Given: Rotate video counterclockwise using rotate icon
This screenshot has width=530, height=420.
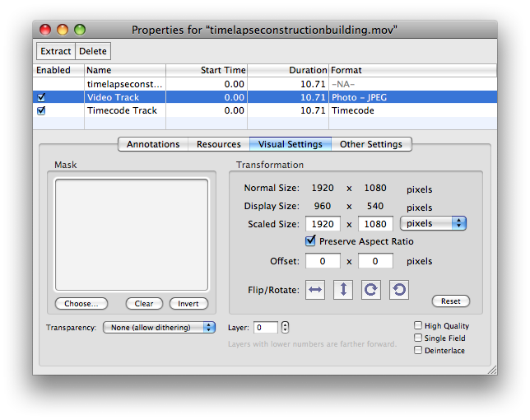Looking at the screenshot, I should [398, 290].
